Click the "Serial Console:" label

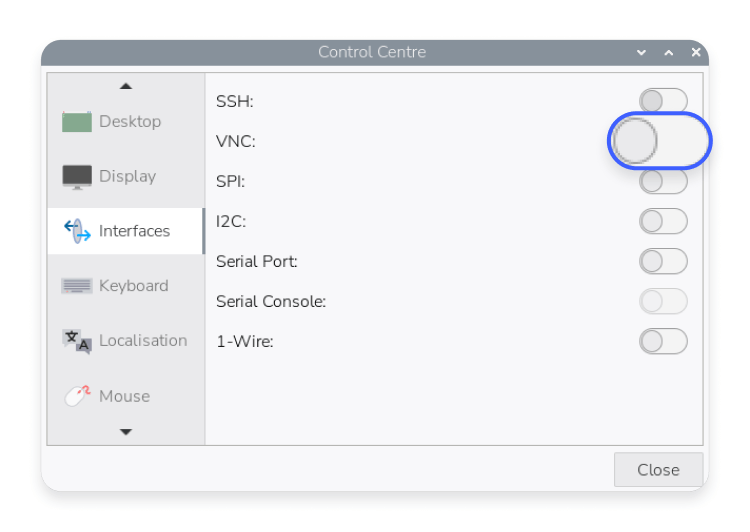pyautogui.click(x=271, y=301)
